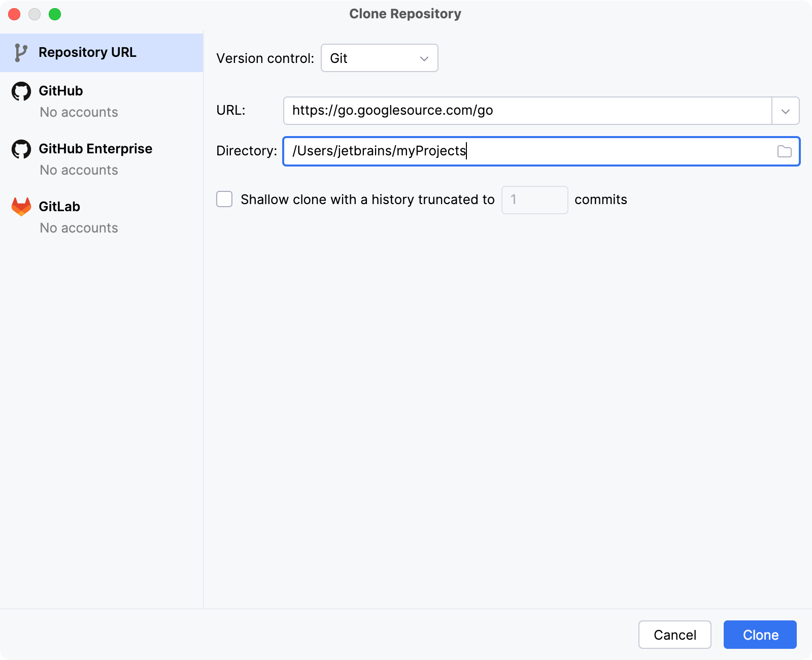
Task: Click the Repository URL branch icon
Action: 21,52
